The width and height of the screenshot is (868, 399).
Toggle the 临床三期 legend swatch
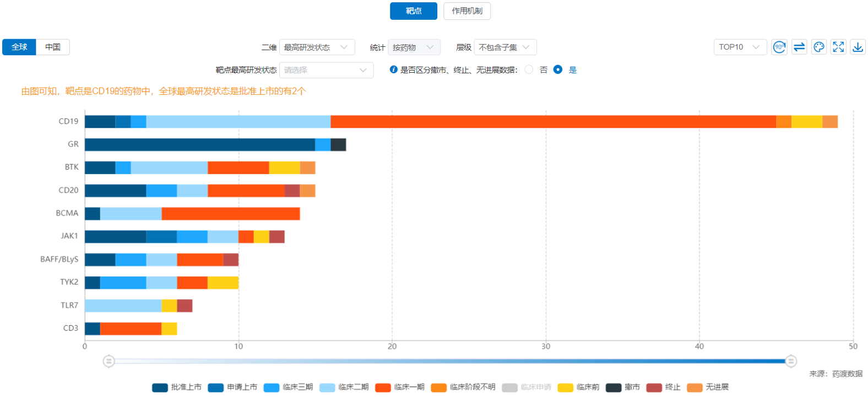tap(272, 387)
